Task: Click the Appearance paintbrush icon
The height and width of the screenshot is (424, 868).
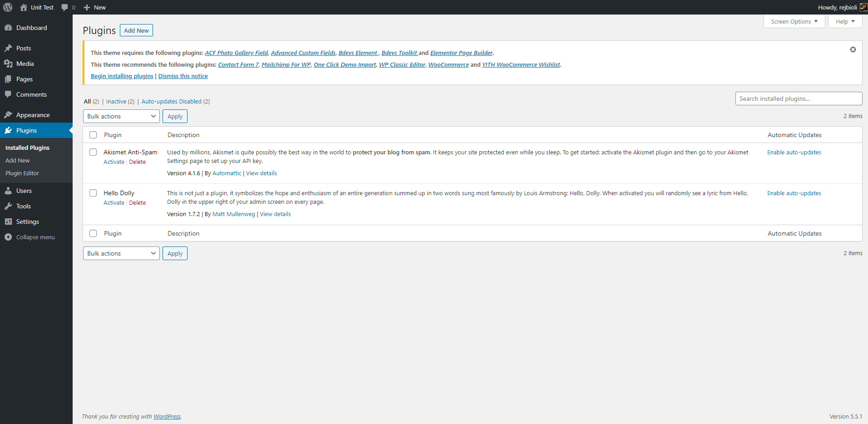Action: click(8, 115)
